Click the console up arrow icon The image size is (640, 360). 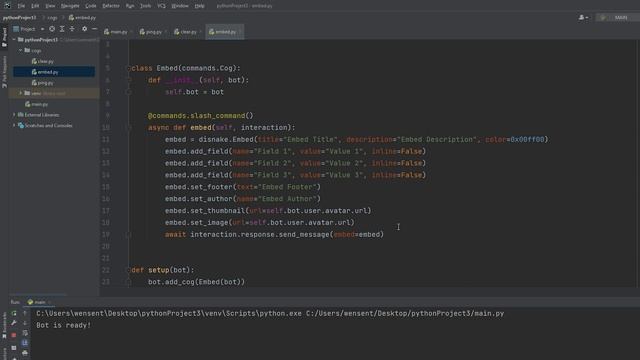point(25,313)
